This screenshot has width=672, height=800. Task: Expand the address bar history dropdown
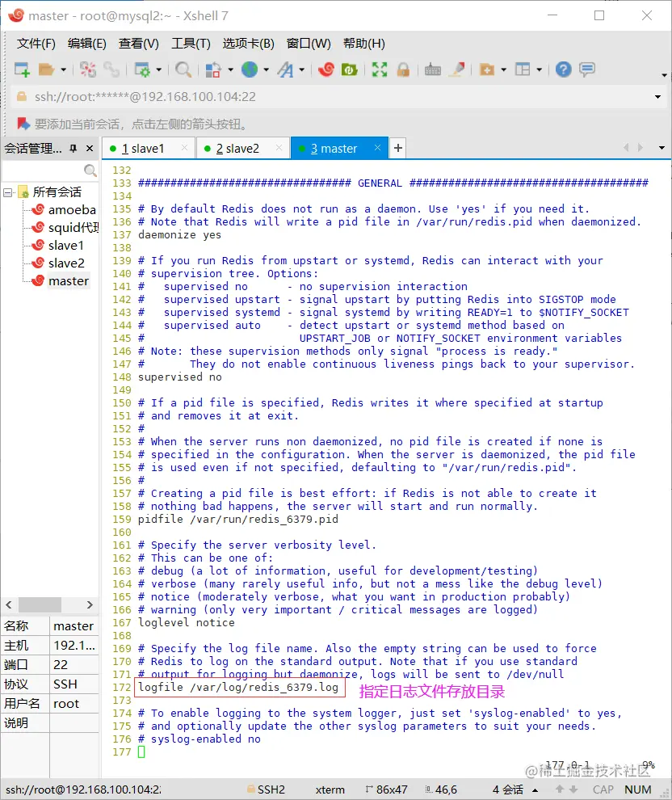tap(657, 96)
